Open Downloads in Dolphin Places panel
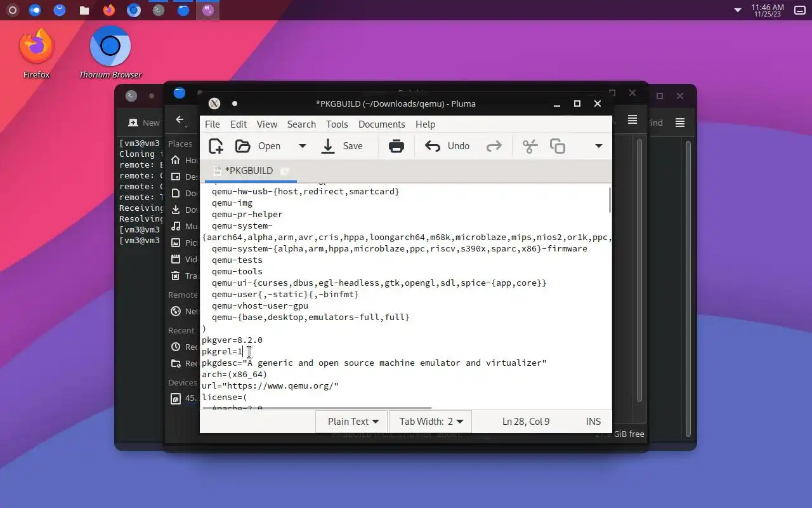 pyautogui.click(x=183, y=210)
